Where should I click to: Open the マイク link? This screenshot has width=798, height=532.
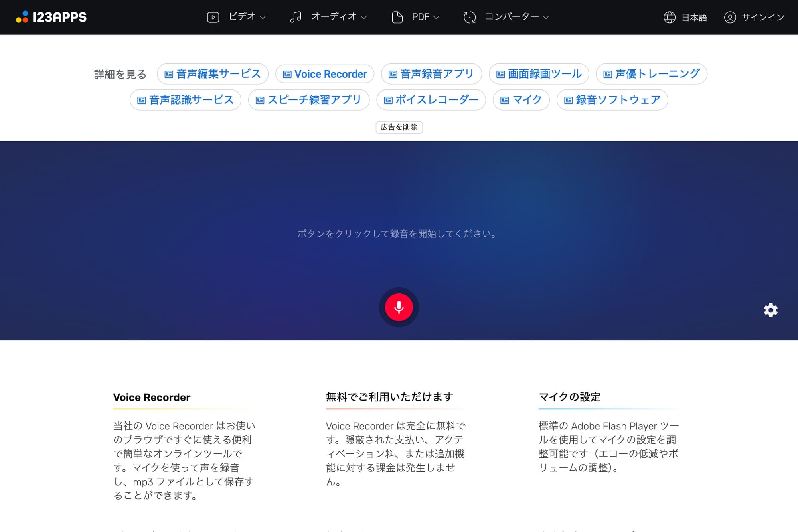(521, 100)
